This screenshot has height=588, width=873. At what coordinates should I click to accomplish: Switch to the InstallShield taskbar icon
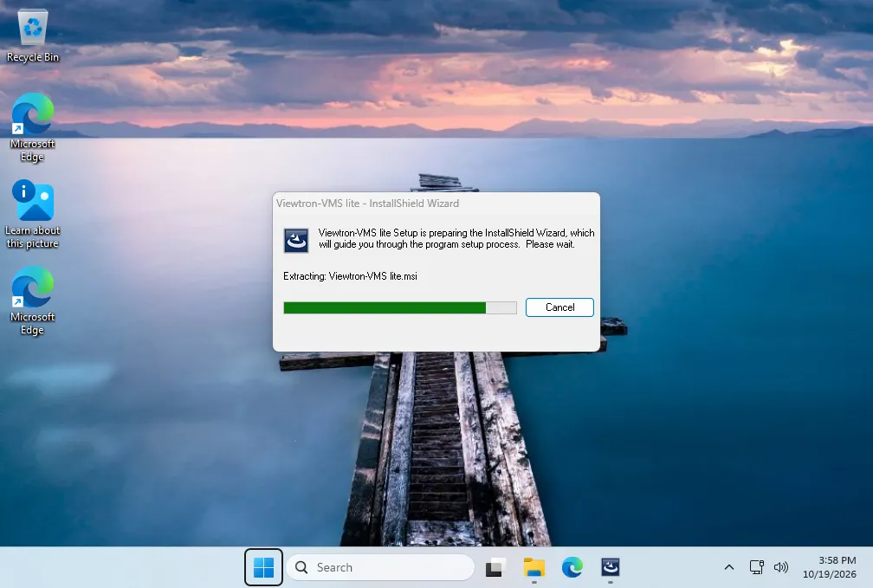611,567
